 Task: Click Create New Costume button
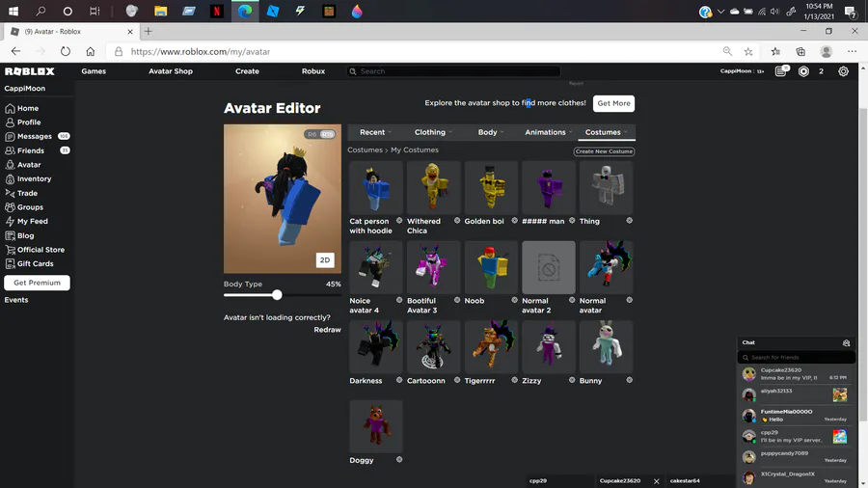point(604,151)
